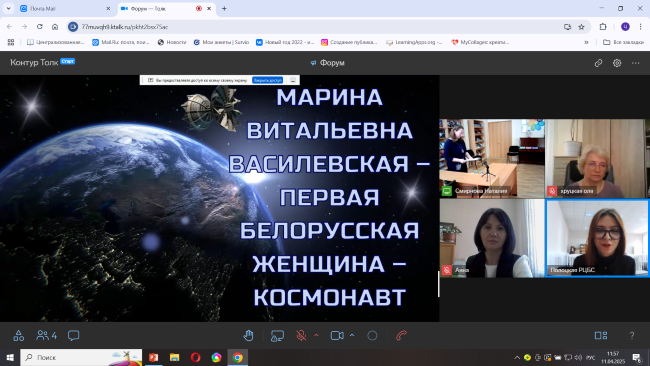Viewport: 650px width, 366px height.
Task: Close the Почта Mail tab
Action: (108, 8)
